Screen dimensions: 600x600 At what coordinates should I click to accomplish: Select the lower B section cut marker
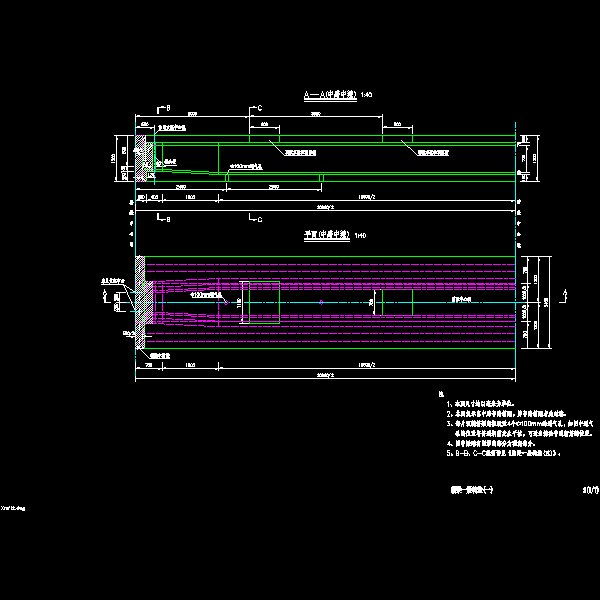[x=164, y=218]
